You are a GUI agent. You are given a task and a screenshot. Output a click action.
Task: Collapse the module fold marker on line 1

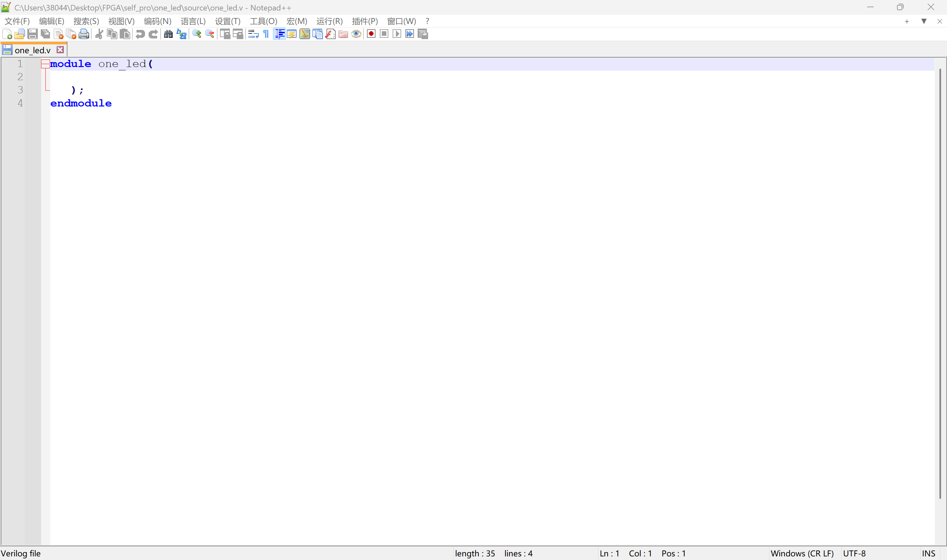45,64
